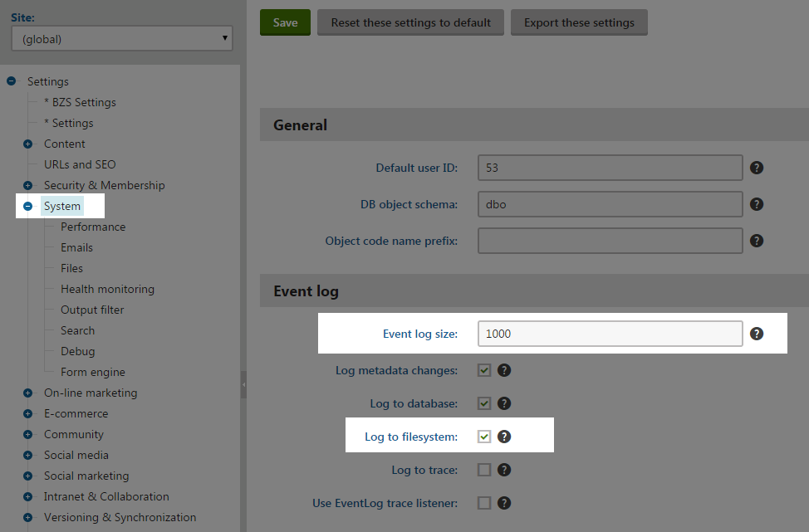Open help icon for DB object schema

pos(757,204)
